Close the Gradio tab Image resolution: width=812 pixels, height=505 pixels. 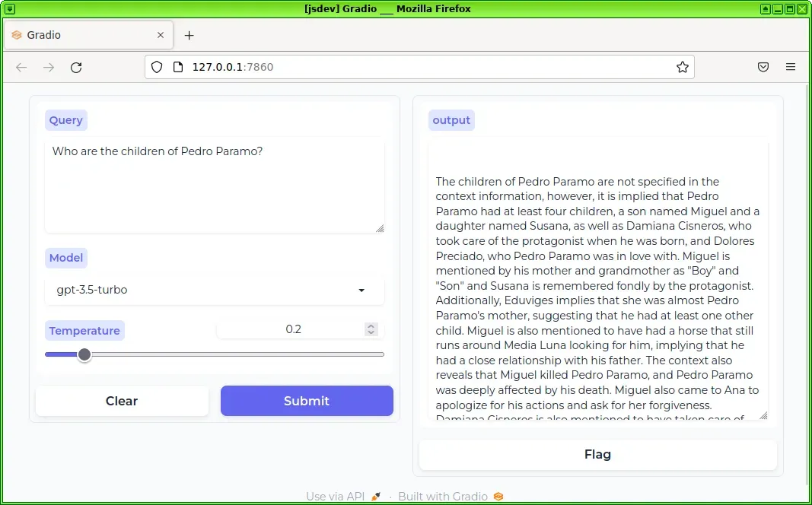pos(161,35)
